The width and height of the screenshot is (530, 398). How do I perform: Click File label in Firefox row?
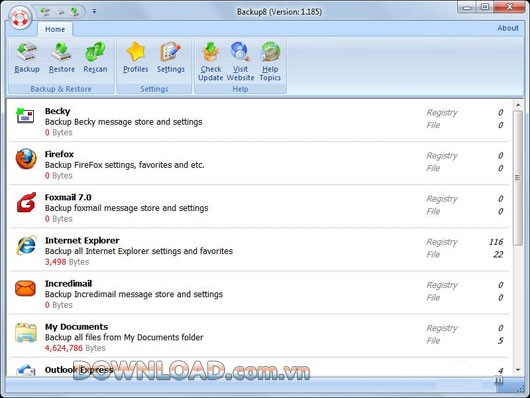tap(433, 168)
